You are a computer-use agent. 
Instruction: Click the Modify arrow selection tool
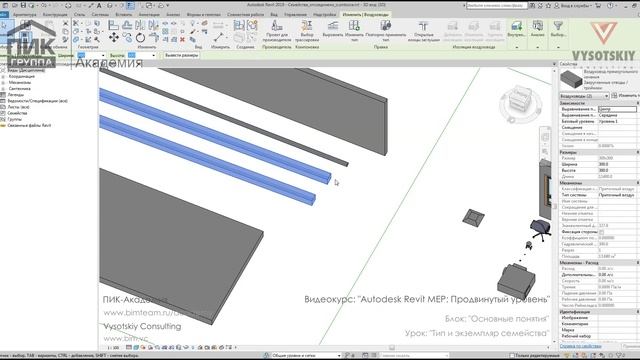click(x=4, y=25)
